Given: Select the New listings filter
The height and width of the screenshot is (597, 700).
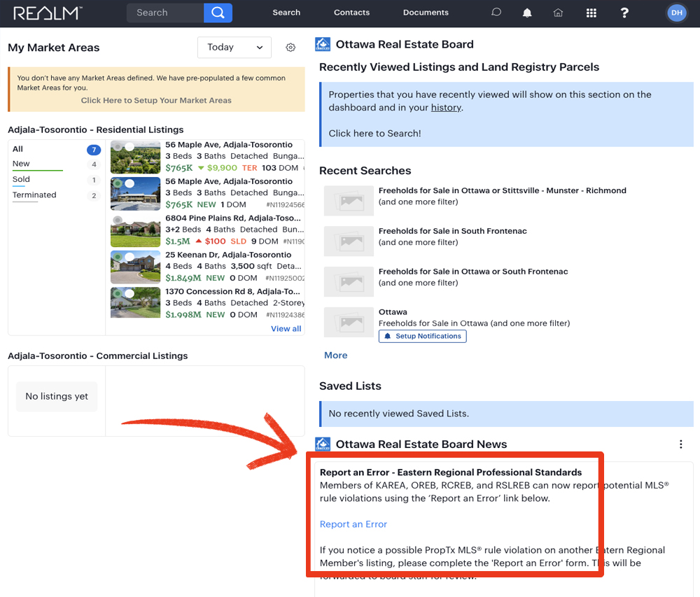Looking at the screenshot, I should pyautogui.click(x=22, y=164).
